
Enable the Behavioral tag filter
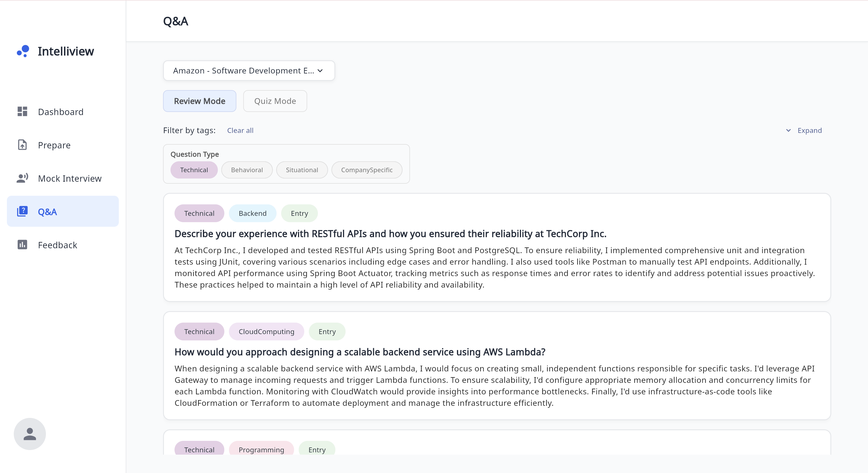coord(247,170)
